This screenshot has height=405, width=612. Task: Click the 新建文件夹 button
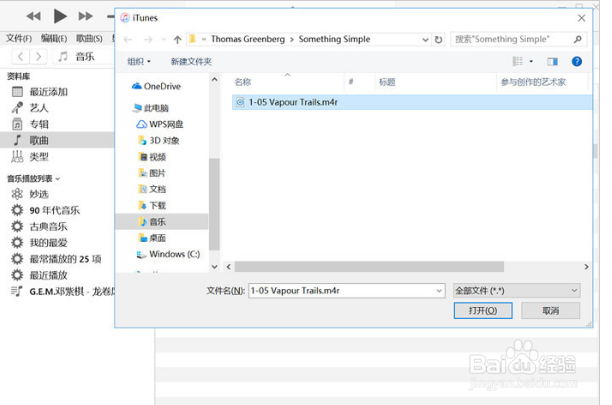tap(191, 62)
